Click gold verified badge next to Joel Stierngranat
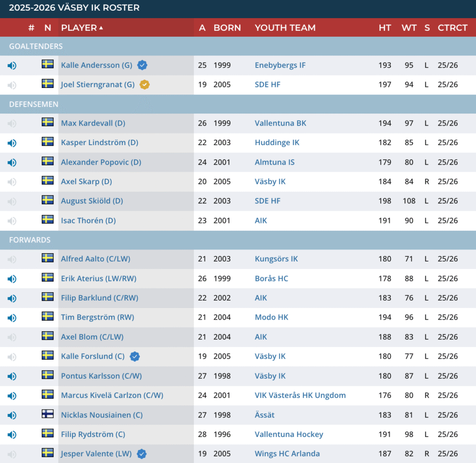476x463 pixels. pyautogui.click(x=145, y=85)
